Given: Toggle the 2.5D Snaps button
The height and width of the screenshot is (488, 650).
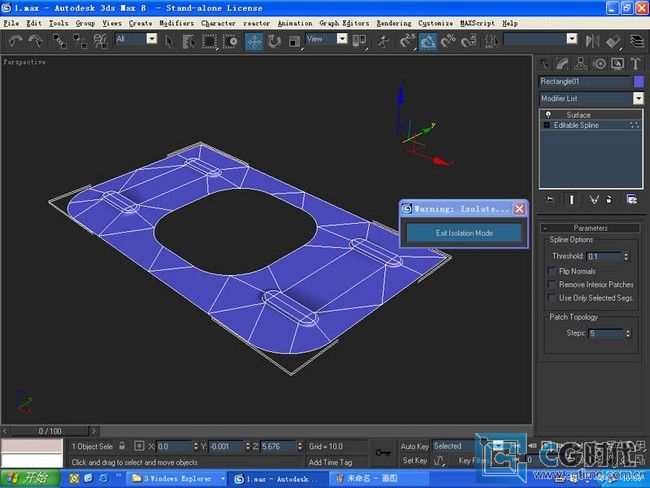Looking at the screenshot, I should [407, 41].
